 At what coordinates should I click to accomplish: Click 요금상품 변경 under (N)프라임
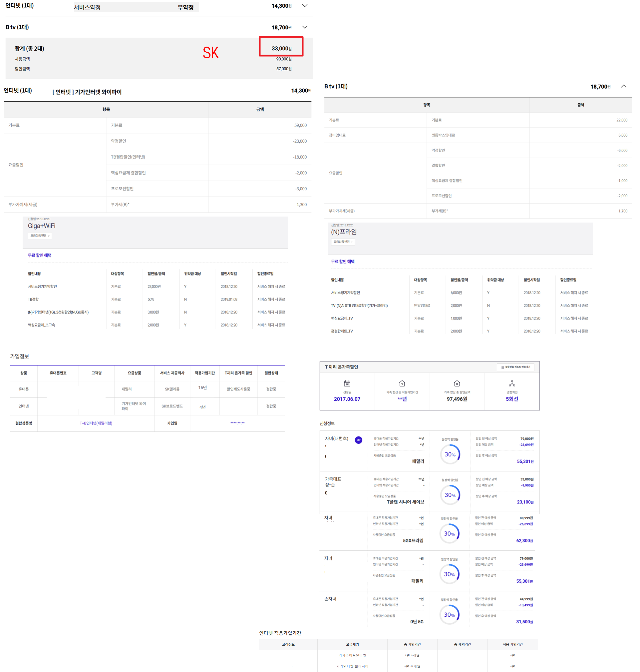tap(343, 242)
